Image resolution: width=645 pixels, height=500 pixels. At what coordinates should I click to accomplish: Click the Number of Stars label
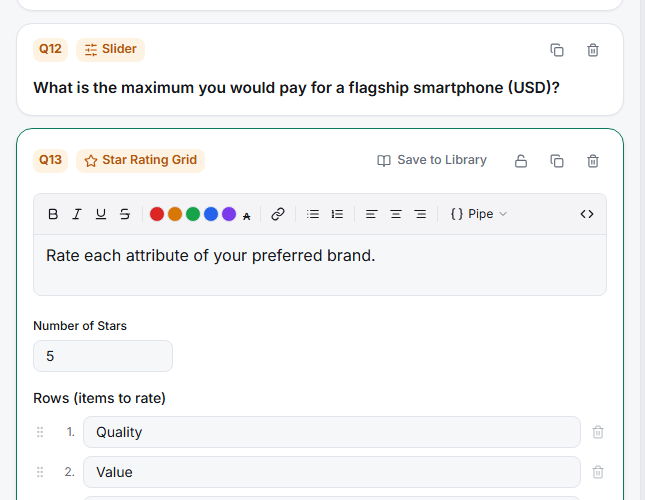click(x=80, y=326)
